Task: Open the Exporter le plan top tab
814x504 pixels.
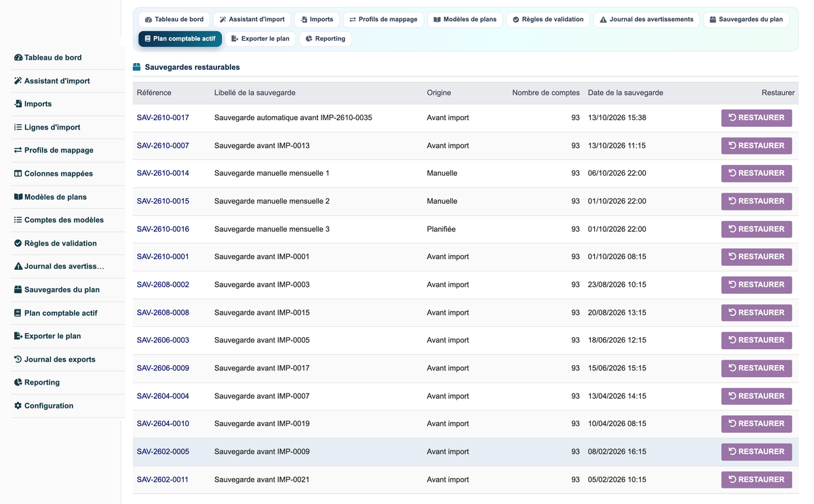Action: pyautogui.click(x=260, y=39)
